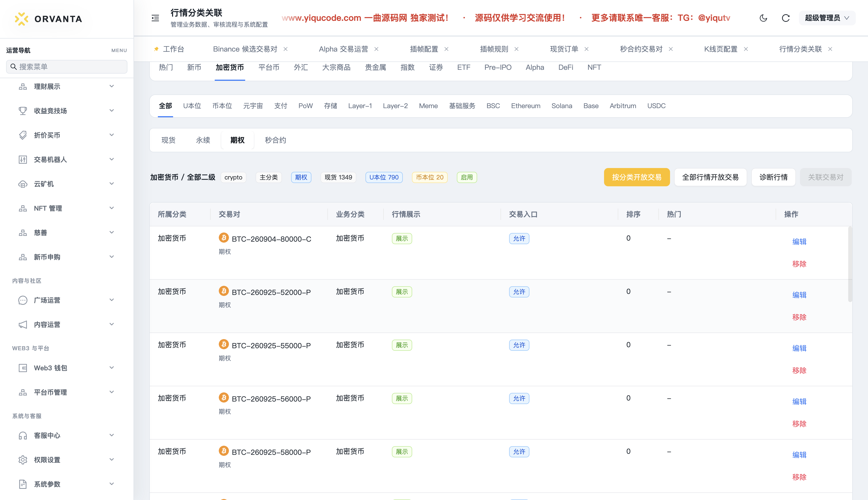Viewport: 868px width, 500px height.
Task: Click 移除 for BTC-260925-58000-P
Action: pyautogui.click(x=799, y=477)
